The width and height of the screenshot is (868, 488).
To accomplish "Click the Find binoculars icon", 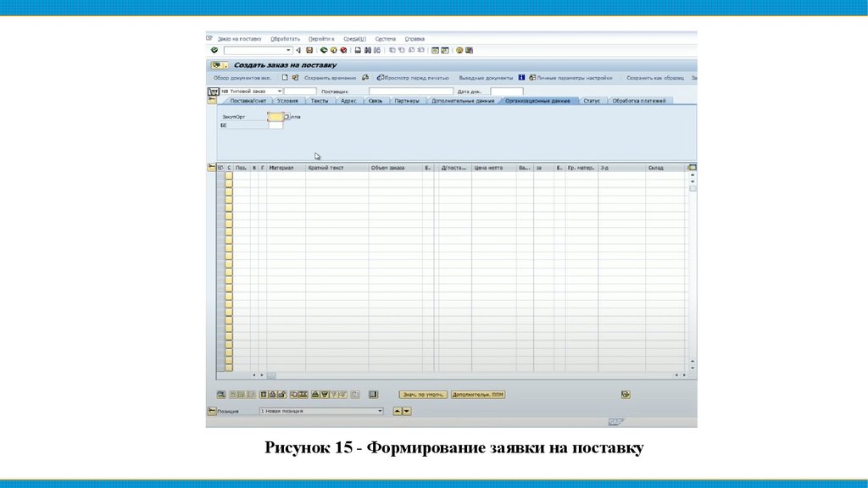I will tap(368, 50).
